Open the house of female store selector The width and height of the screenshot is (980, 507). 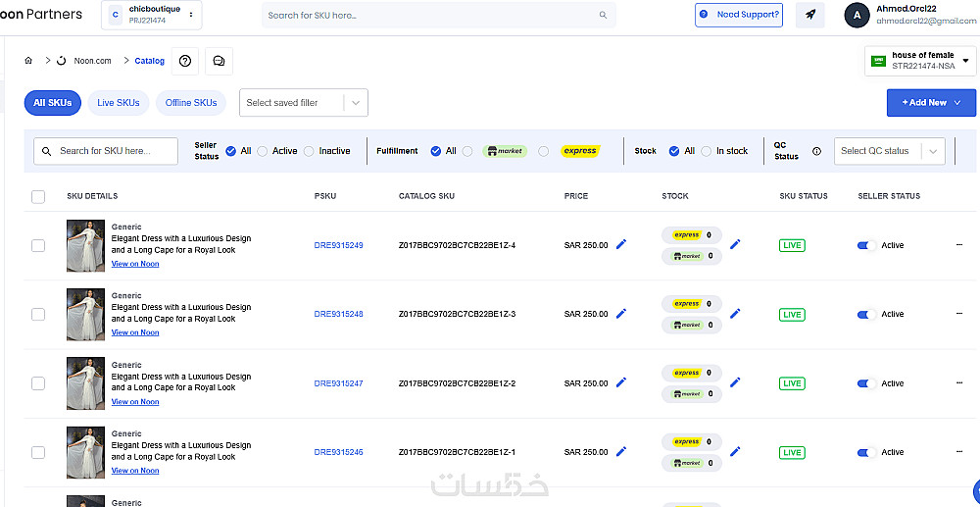918,61
